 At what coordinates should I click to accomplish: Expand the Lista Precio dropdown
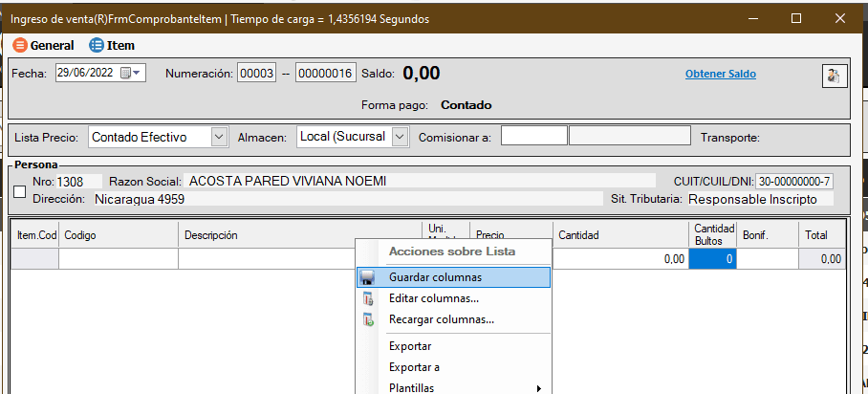click(219, 137)
